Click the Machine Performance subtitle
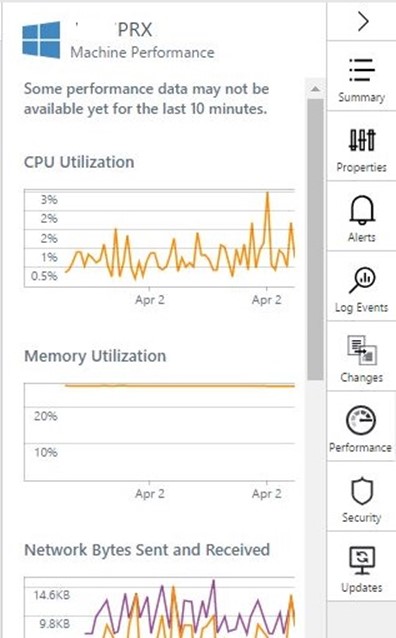This screenshot has height=638, width=396. click(x=142, y=52)
